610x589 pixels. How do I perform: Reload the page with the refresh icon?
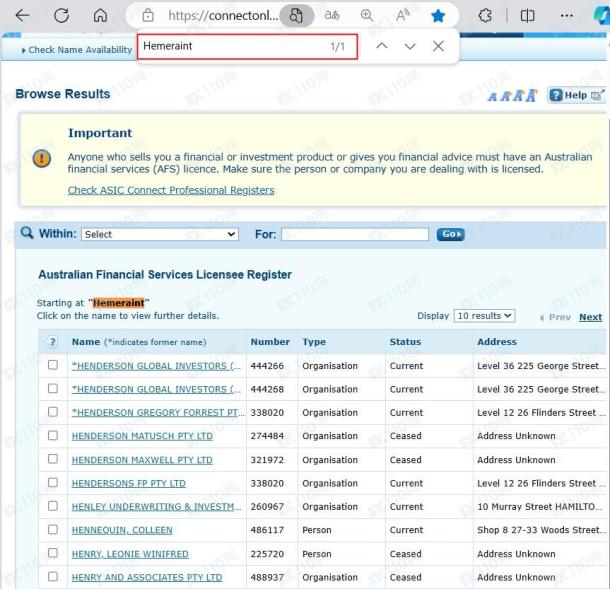click(61, 16)
